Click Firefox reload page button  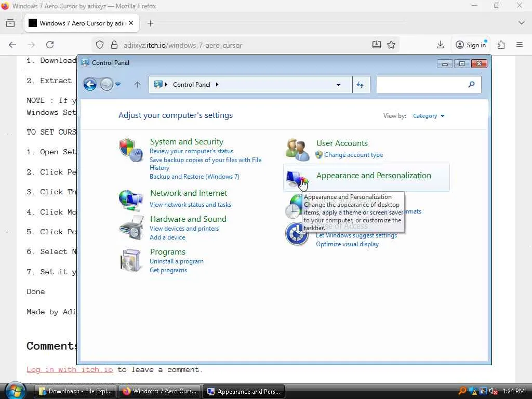tap(50, 45)
